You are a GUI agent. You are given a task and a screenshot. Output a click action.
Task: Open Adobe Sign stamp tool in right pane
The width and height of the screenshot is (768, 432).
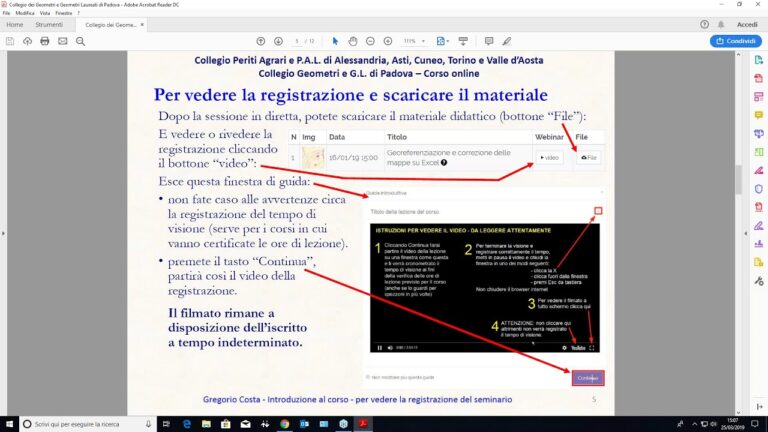pyautogui.click(x=759, y=244)
